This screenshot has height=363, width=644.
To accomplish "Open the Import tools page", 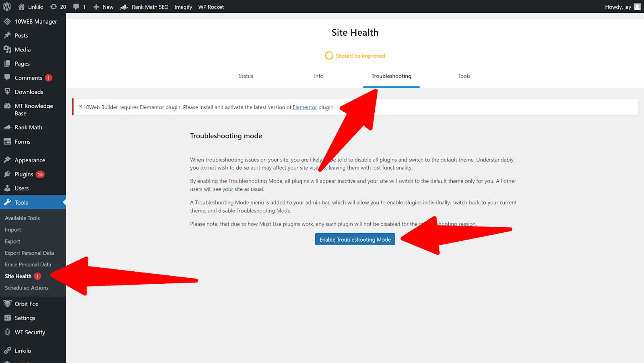I will 13,230.
